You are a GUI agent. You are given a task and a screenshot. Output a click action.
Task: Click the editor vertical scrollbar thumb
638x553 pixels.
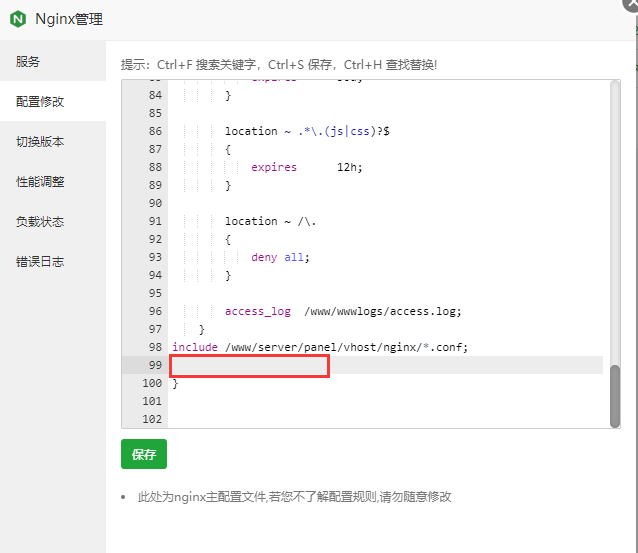click(615, 396)
